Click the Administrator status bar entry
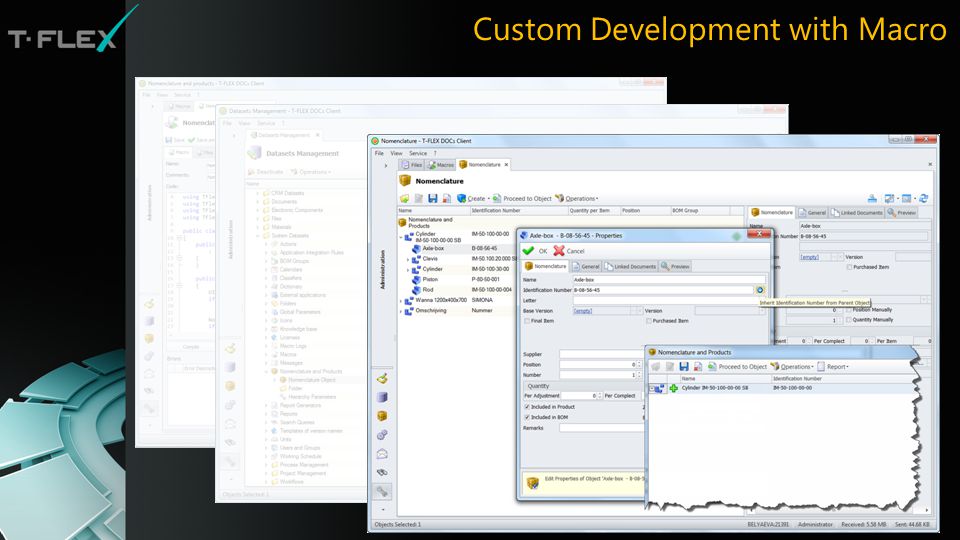Screen dimensions: 960x540 coord(815,525)
